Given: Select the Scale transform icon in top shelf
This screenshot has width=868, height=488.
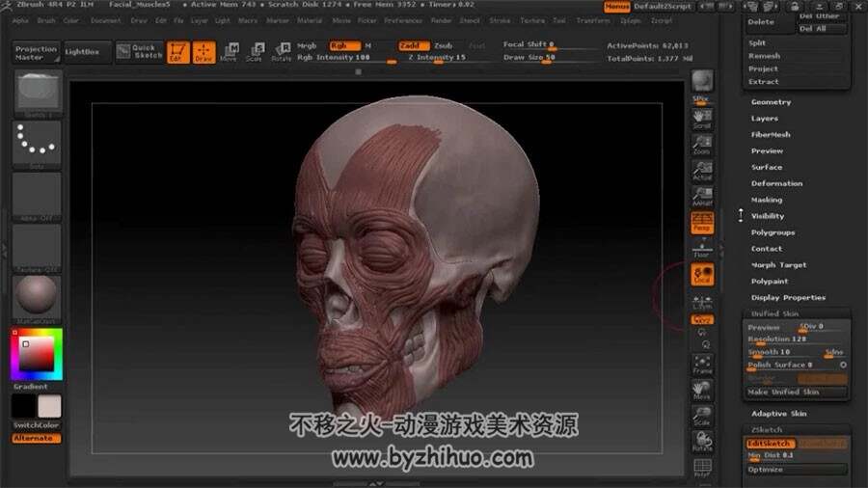Looking at the screenshot, I should [x=255, y=52].
